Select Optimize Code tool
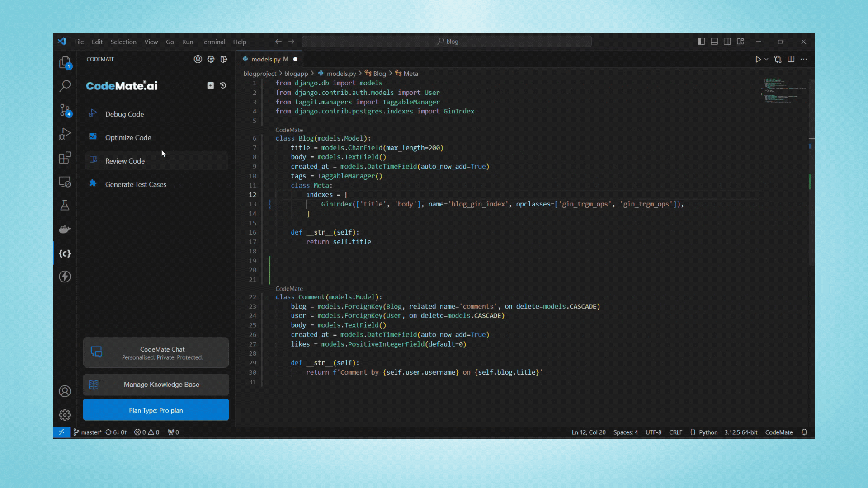This screenshot has height=488, width=868. 127,137
